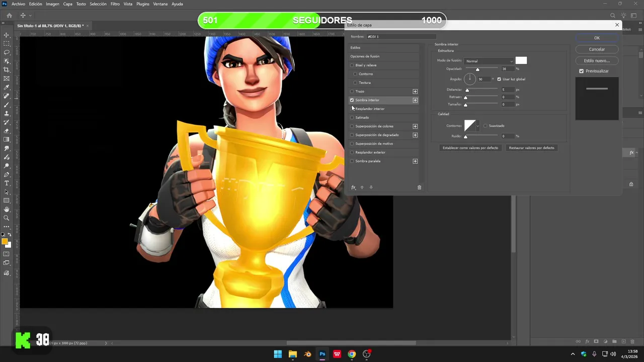Enable Superposición de colores checkbox
The width and height of the screenshot is (644, 362).
click(352, 126)
